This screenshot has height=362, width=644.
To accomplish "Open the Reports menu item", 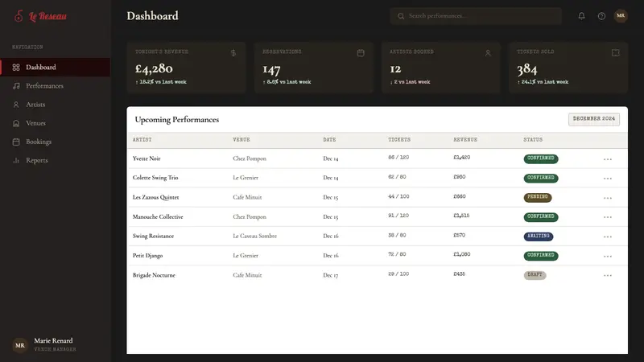I will click(x=55, y=160).
